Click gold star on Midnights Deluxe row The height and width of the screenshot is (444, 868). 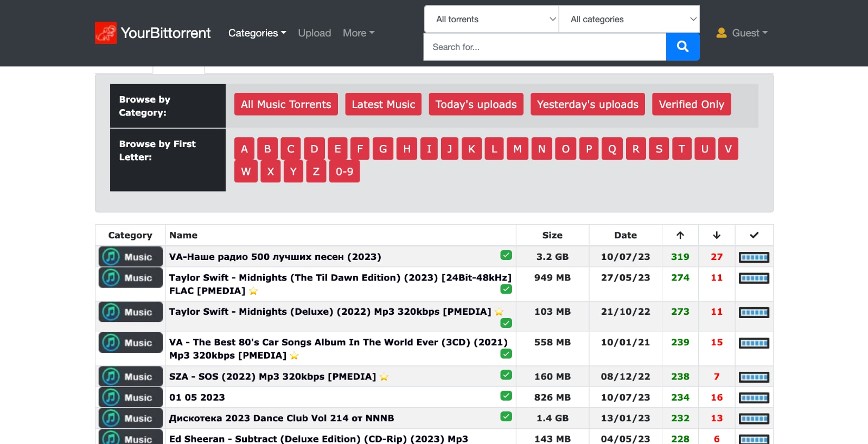pos(499,312)
